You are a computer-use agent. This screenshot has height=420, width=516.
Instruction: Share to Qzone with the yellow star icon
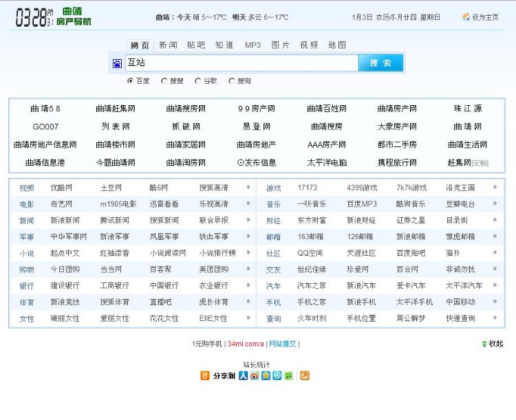[x=266, y=375]
